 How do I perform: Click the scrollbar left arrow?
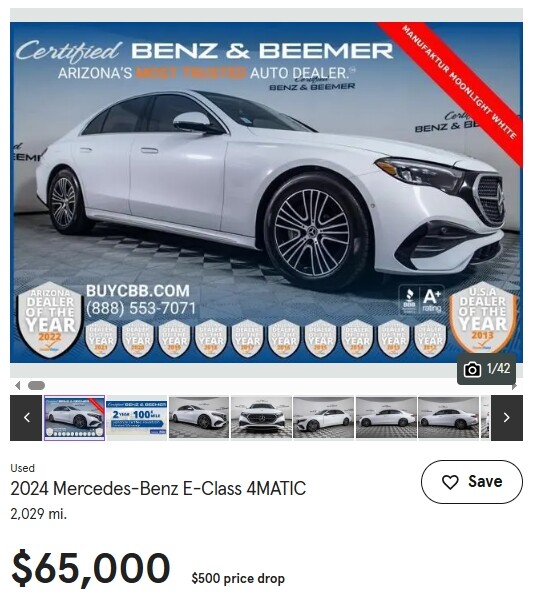tap(17, 385)
